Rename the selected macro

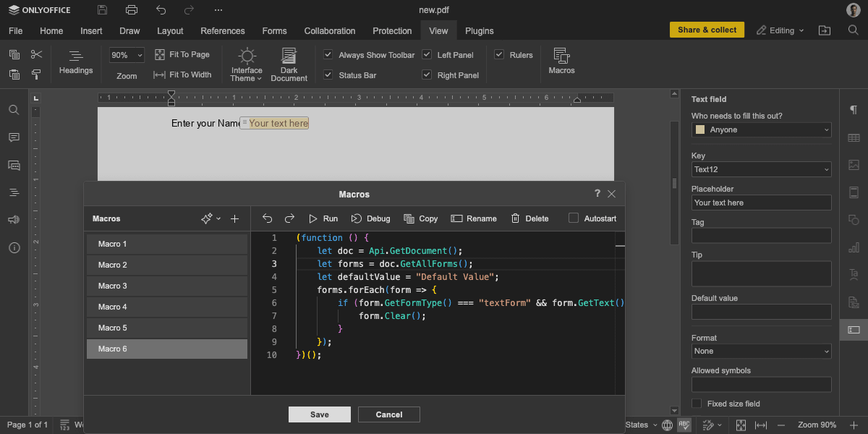(x=474, y=218)
